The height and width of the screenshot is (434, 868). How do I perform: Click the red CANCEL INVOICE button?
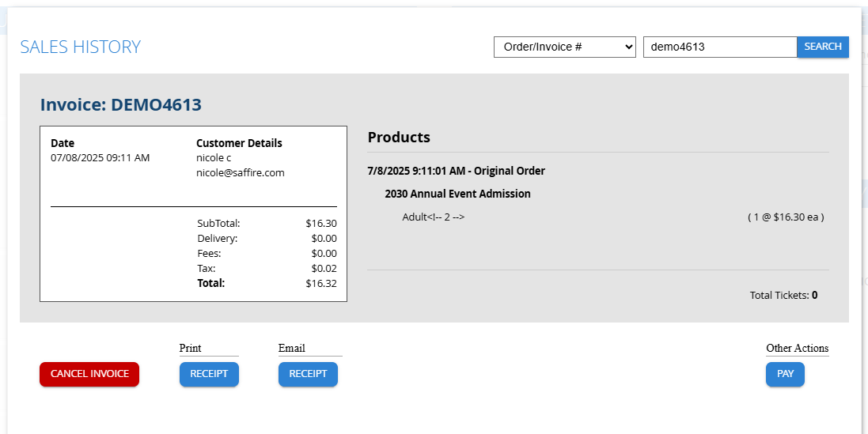coord(89,374)
